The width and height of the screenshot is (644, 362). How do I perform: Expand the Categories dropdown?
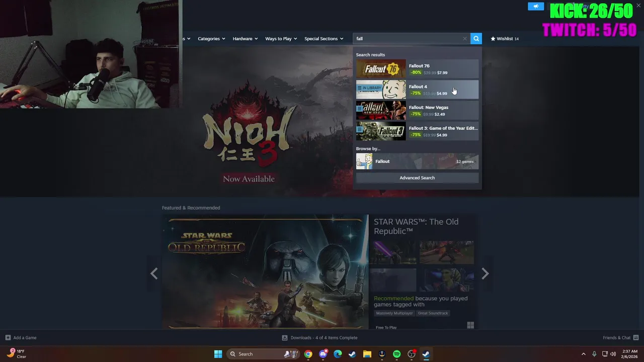click(211, 39)
